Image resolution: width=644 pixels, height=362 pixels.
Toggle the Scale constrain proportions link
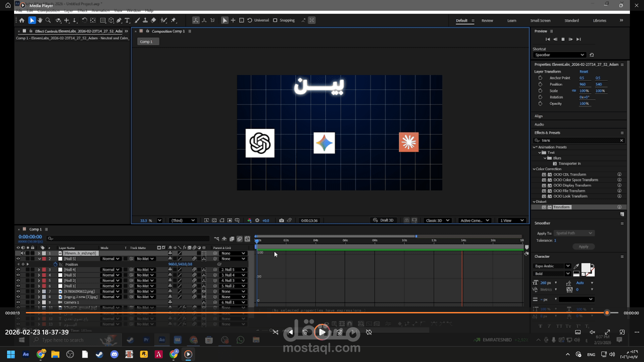[x=574, y=91]
